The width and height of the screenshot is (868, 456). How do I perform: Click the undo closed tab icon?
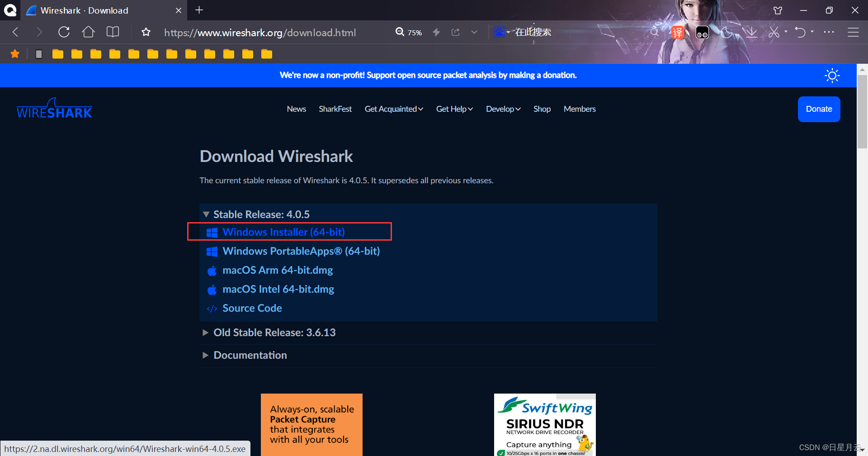tap(800, 32)
